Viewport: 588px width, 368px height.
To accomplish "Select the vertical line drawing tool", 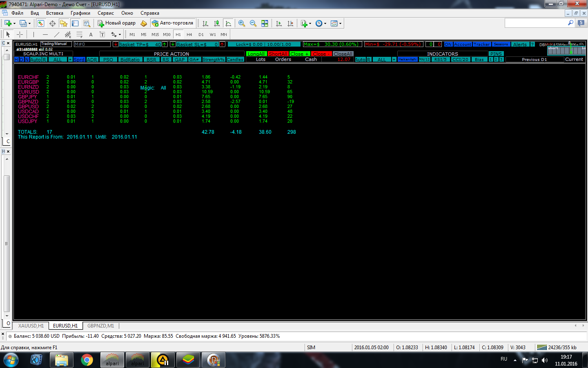I will coord(33,34).
